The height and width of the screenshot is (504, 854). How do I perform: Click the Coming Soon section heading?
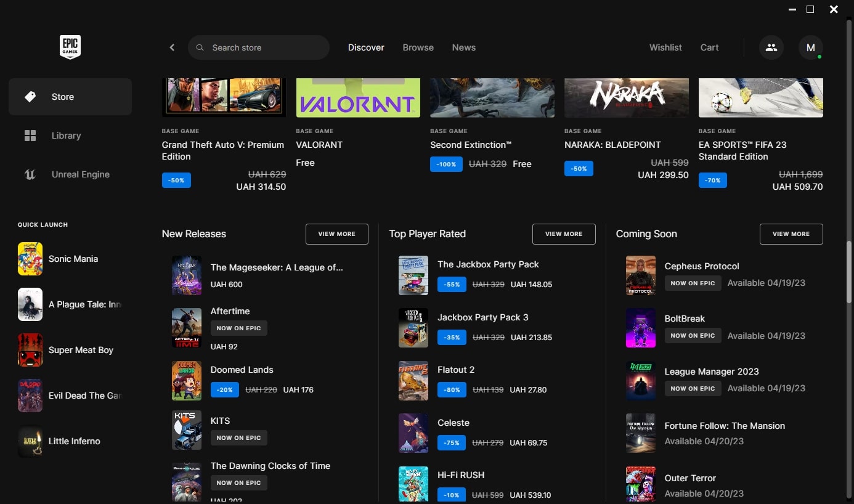tap(646, 234)
